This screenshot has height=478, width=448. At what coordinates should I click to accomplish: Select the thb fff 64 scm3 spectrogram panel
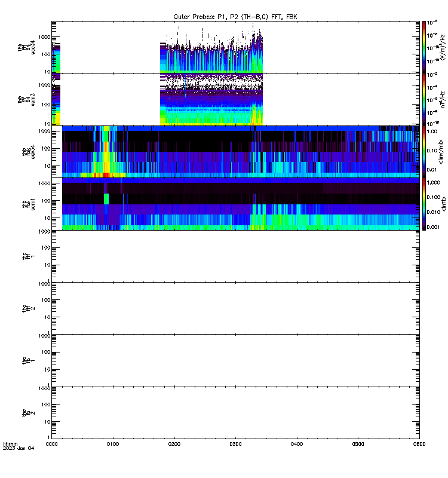point(235,99)
